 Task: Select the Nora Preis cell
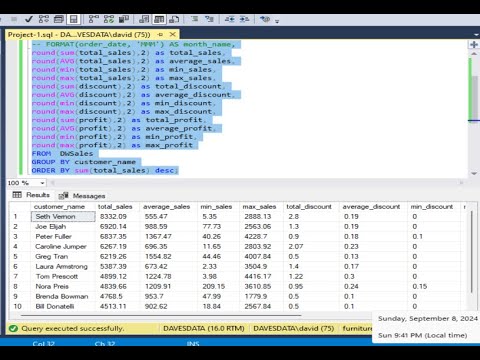click(63, 286)
